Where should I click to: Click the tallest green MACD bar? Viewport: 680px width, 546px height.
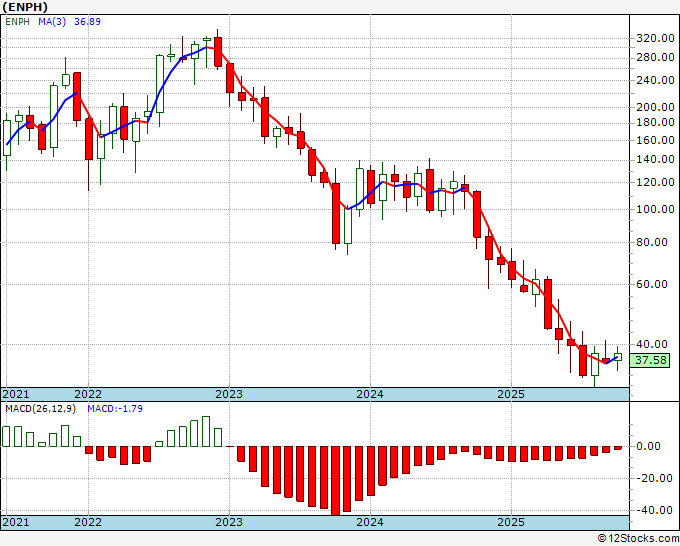[x=206, y=432]
